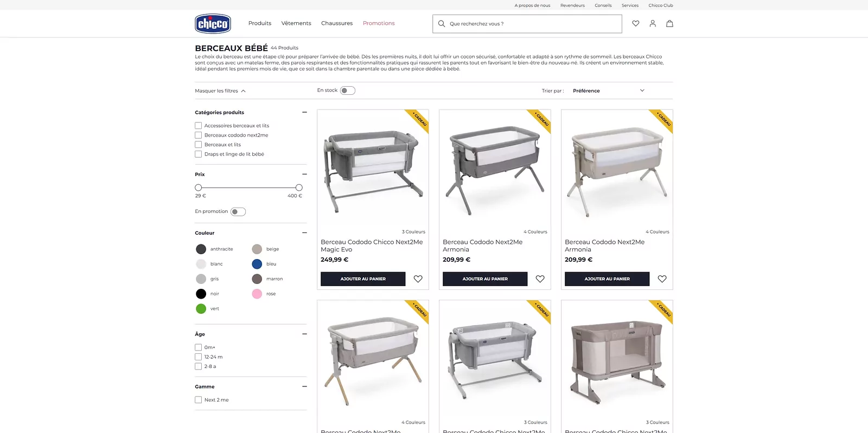
Task: Collapse the Gamme filter section
Action: pyautogui.click(x=304, y=386)
